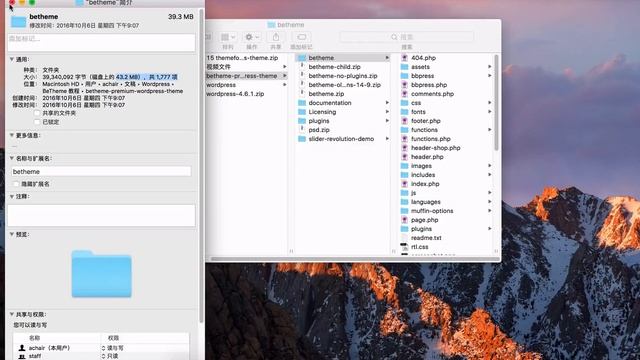The image size is (640, 360).
Task: Open the achair 读与写 permission dropdown
Action: pos(112,348)
